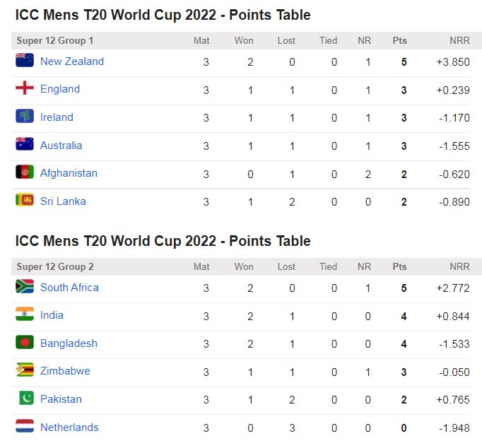
Task: Open the South Africa team link
Action: pos(69,288)
